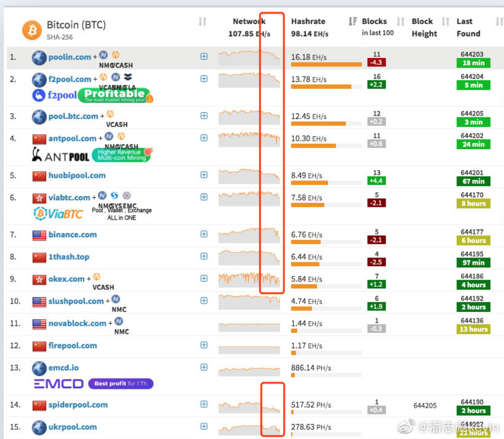This screenshot has height=439, width=504.
Task: Click the orange VCASH coin icon beside f2pool.com
Action: [103, 77]
